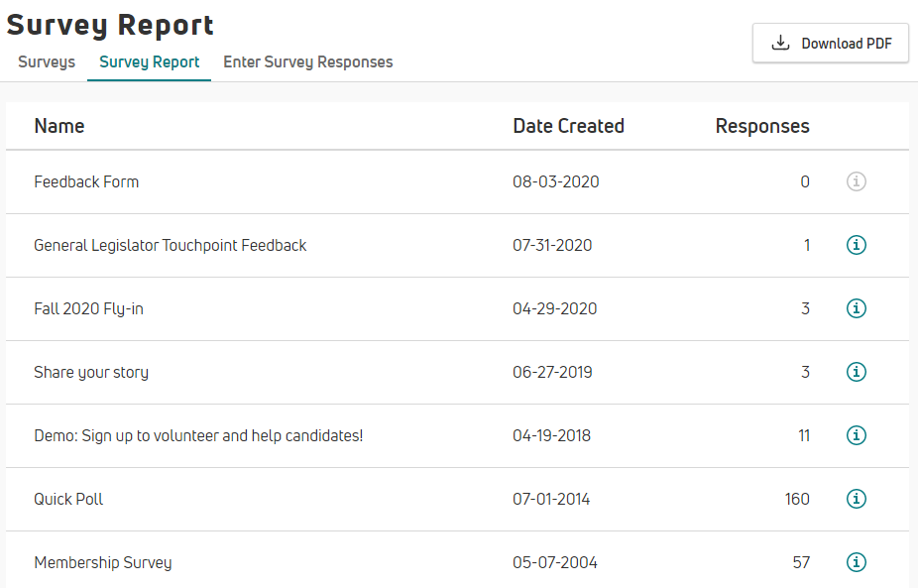Open the Membership Survey entry
Viewport: 918px width, 588px height.
102,562
